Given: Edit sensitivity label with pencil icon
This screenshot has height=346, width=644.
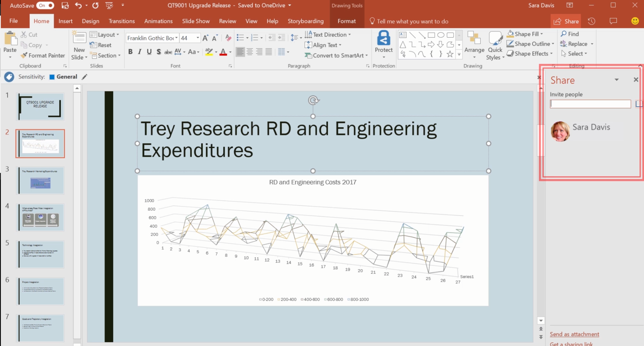Looking at the screenshot, I should click(x=85, y=77).
